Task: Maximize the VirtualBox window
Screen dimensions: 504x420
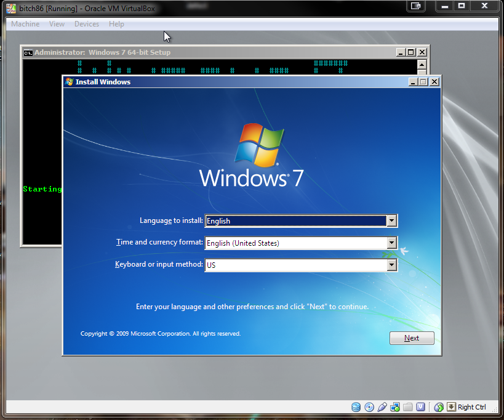Action: 462,6
